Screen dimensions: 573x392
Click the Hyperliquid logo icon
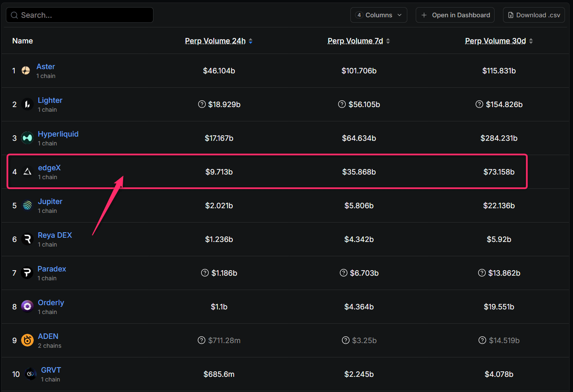pyautogui.click(x=27, y=138)
